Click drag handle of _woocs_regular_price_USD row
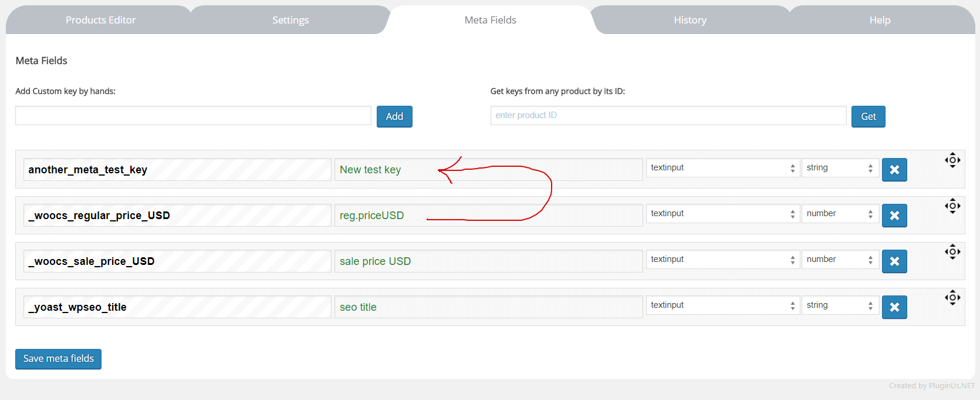 pyautogui.click(x=952, y=206)
